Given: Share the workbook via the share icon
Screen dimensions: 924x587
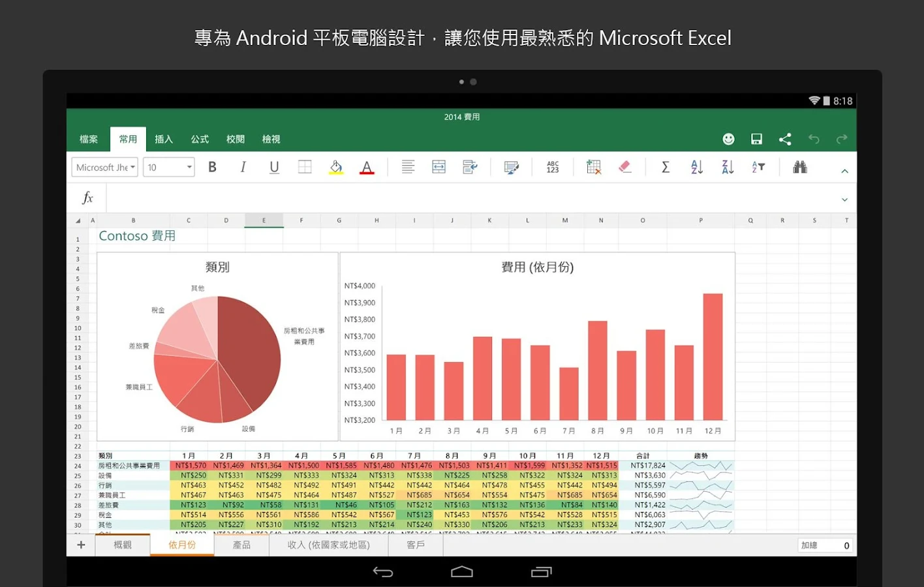Looking at the screenshot, I should pos(785,139).
